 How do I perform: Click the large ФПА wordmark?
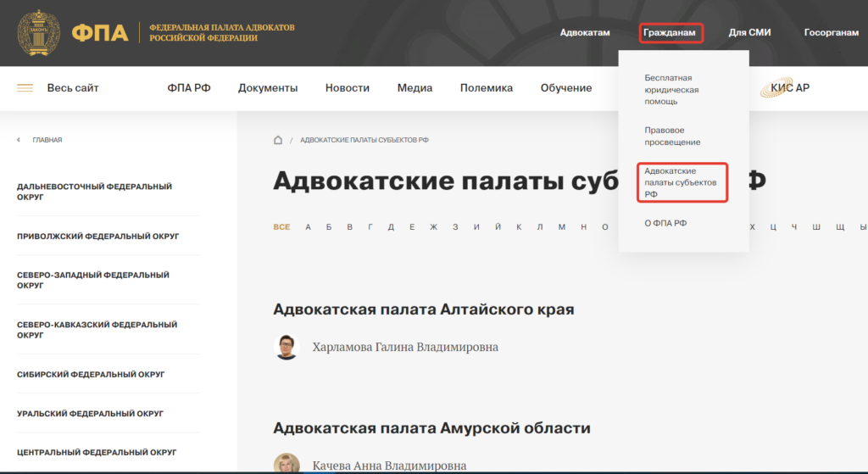(100, 33)
